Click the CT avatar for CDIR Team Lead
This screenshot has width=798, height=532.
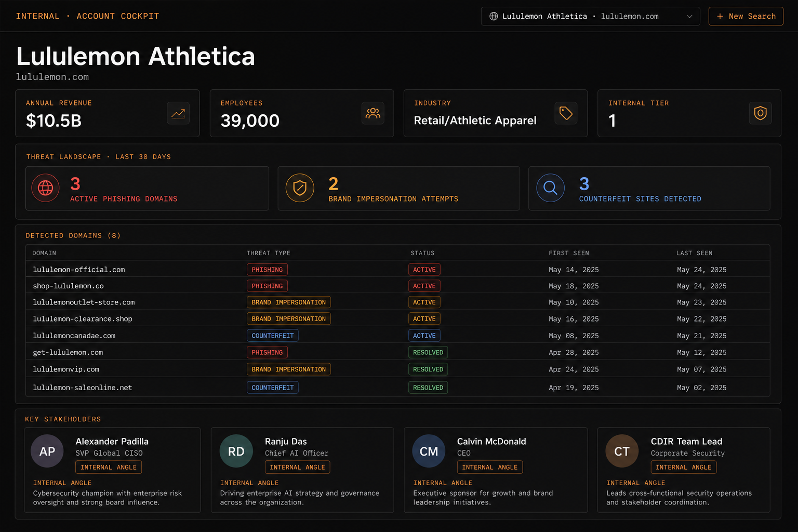pyautogui.click(x=622, y=451)
